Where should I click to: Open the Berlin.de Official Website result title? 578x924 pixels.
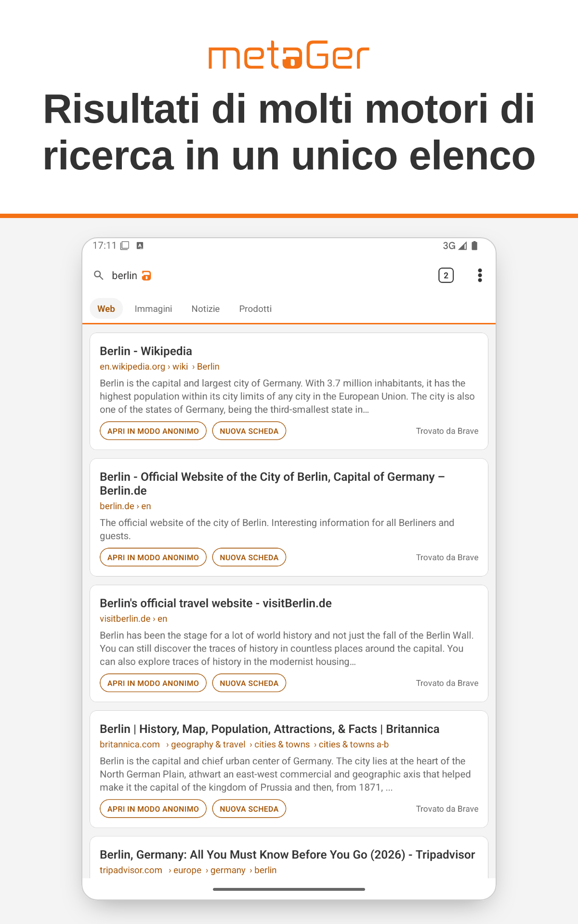pyautogui.click(x=272, y=484)
